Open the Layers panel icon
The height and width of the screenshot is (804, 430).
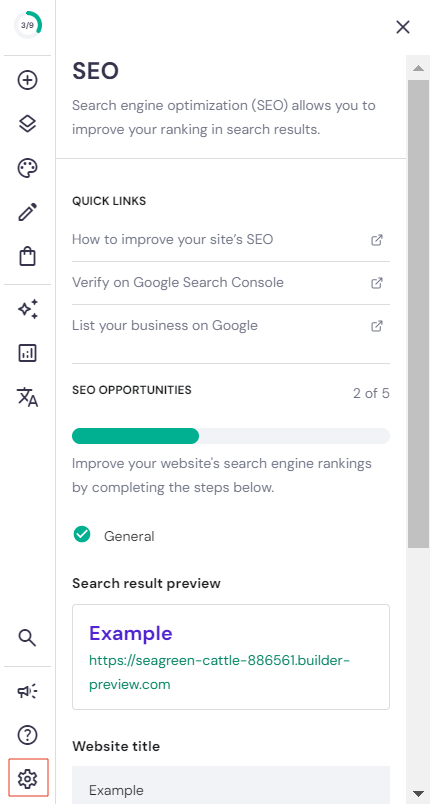[x=28, y=124]
